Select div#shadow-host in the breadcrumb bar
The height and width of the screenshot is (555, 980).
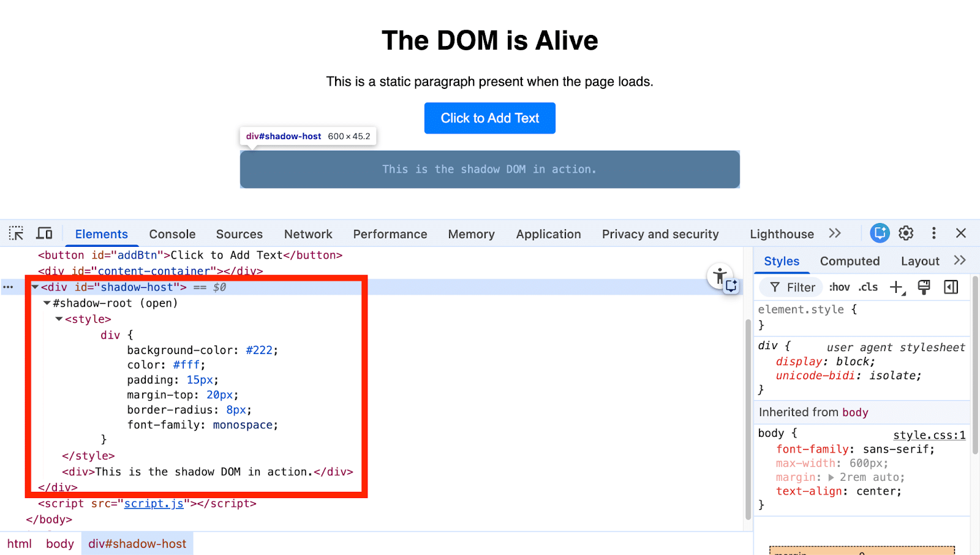click(137, 543)
